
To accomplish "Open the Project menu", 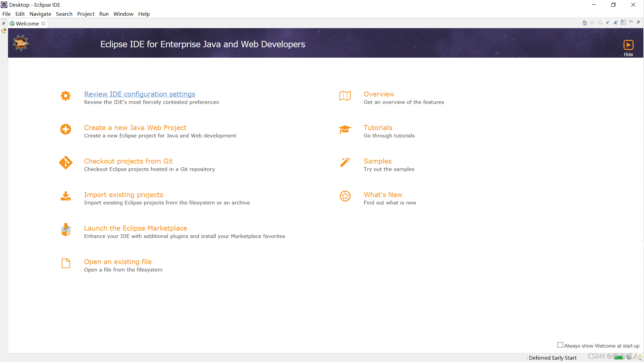I will [x=86, y=14].
